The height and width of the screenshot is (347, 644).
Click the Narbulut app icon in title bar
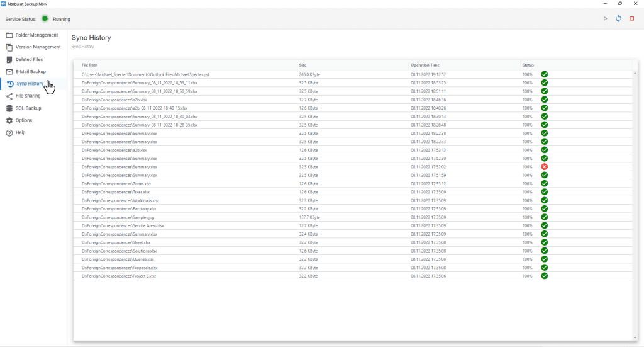tap(4, 4)
